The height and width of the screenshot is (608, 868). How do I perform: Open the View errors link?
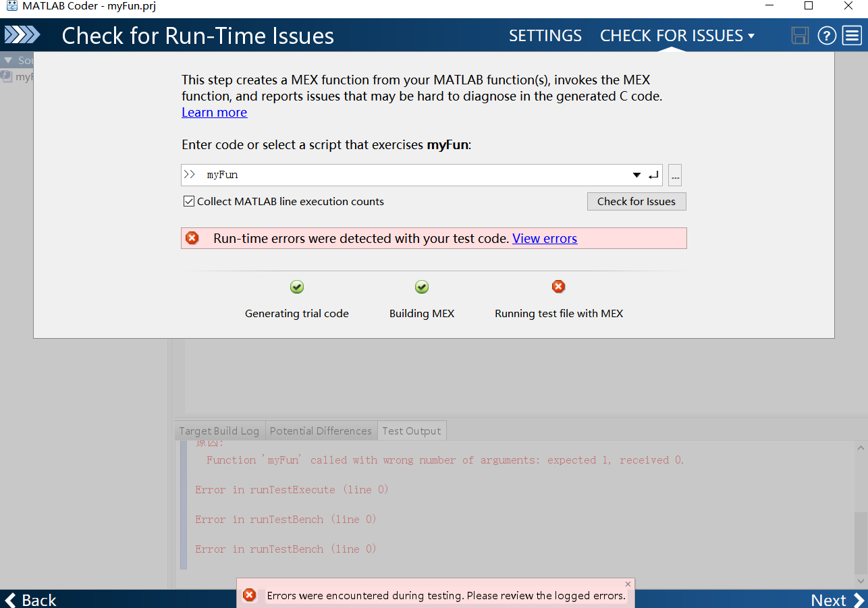[x=545, y=238]
